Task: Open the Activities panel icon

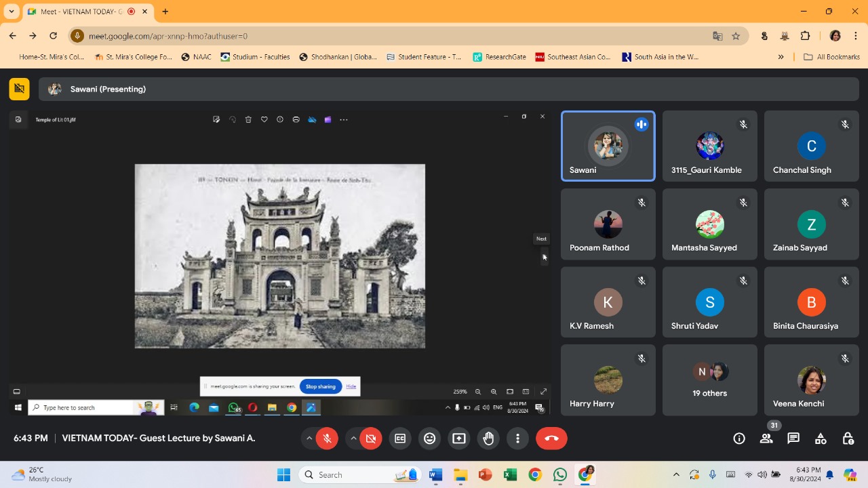Action: tap(821, 439)
